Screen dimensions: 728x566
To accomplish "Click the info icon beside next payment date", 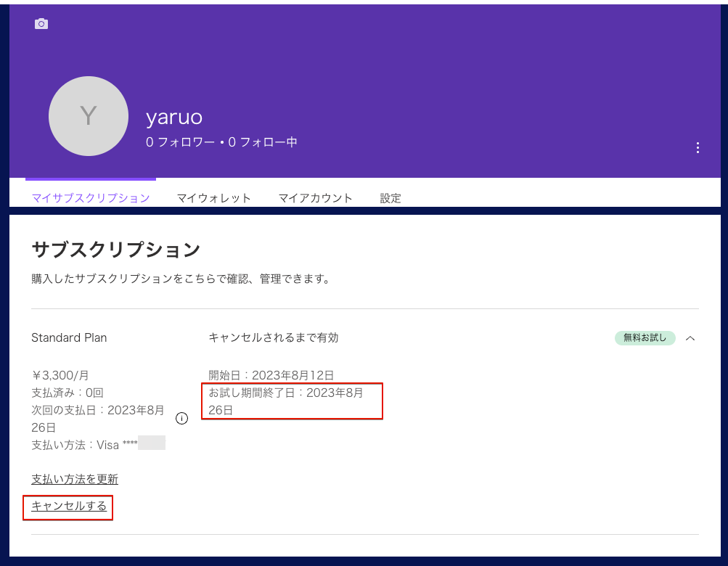I will tap(182, 418).
